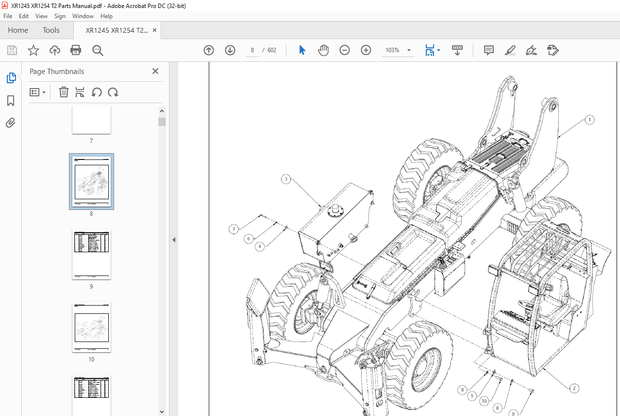The height and width of the screenshot is (416, 620).
Task: Expand the fit page options dropdown
Action: 440,50
